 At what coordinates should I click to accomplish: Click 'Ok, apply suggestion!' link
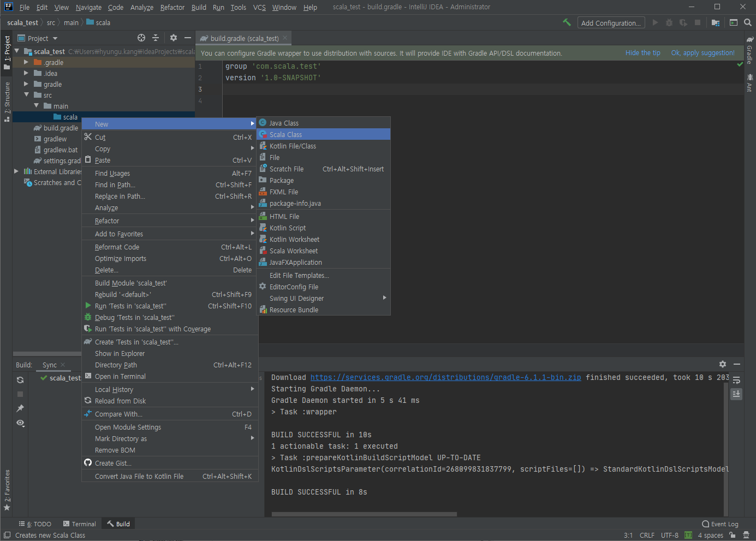coord(703,53)
